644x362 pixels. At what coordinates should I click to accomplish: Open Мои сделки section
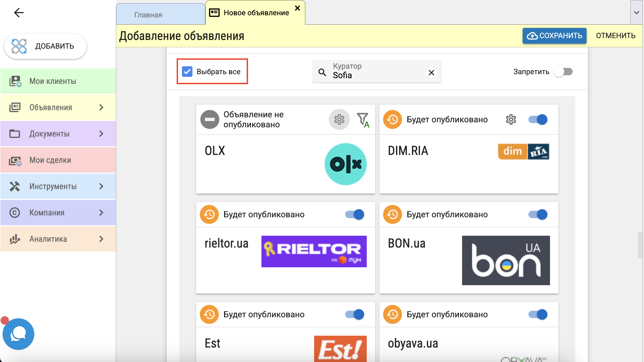tap(58, 160)
